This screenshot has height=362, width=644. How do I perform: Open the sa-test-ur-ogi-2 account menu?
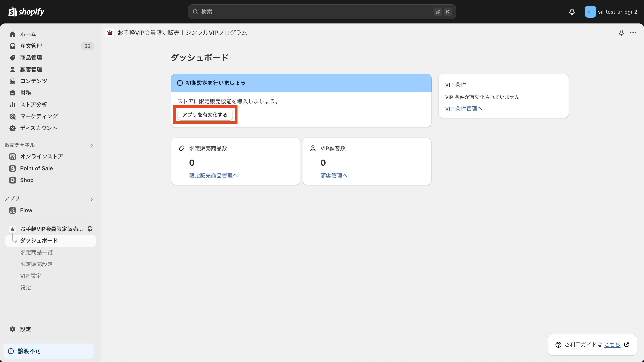tap(610, 12)
